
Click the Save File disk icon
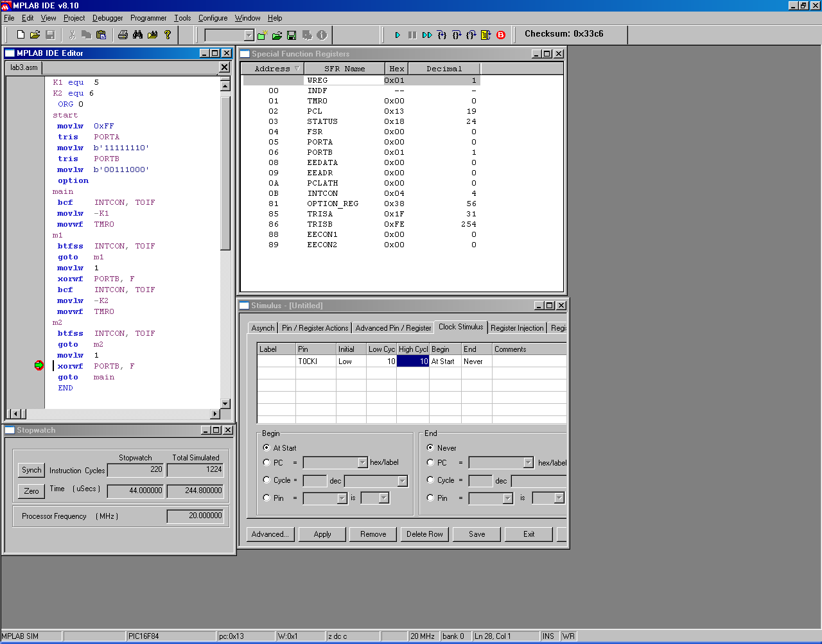[x=50, y=35]
